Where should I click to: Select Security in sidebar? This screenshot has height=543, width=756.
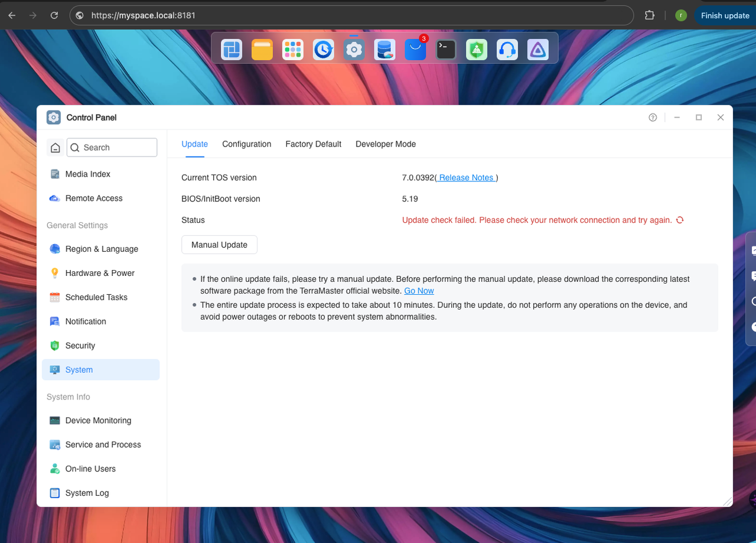100,346
